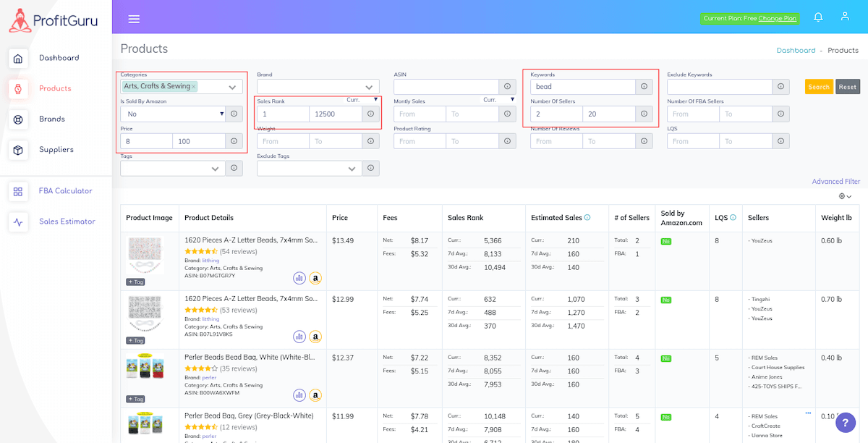The height and width of the screenshot is (443, 868).
Task: Click sales chart icon for ASIN B07MGTGR7Y
Action: pyautogui.click(x=299, y=278)
